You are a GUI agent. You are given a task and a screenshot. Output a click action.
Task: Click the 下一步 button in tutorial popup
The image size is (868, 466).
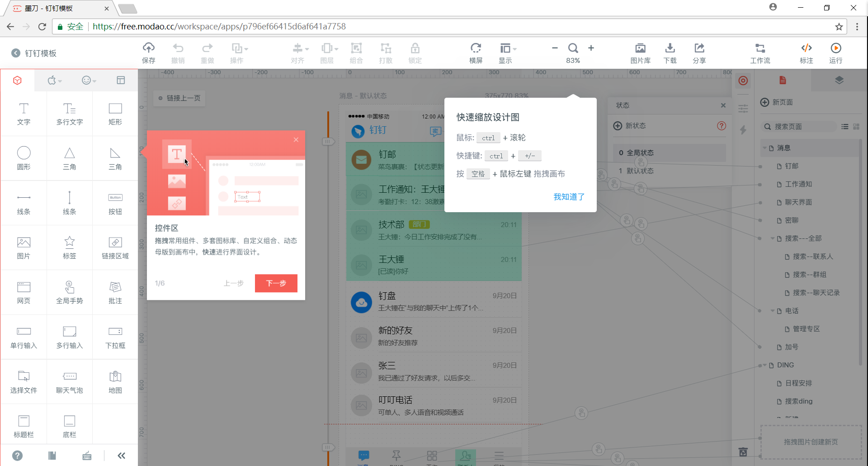[276, 283]
